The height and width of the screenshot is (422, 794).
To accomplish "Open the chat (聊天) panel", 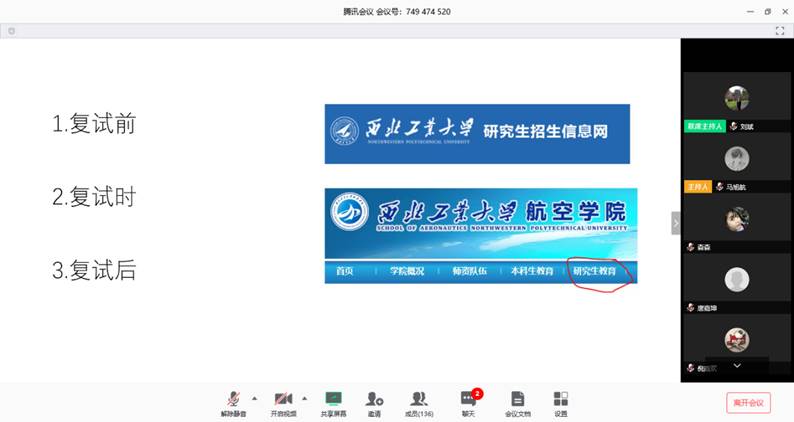I will (x=467, y=402).
